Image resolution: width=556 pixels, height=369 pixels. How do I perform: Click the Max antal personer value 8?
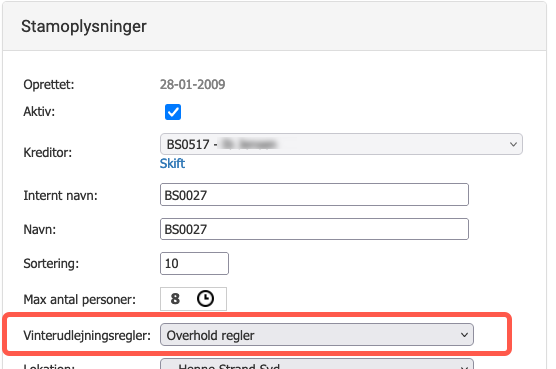coord(175,299)
